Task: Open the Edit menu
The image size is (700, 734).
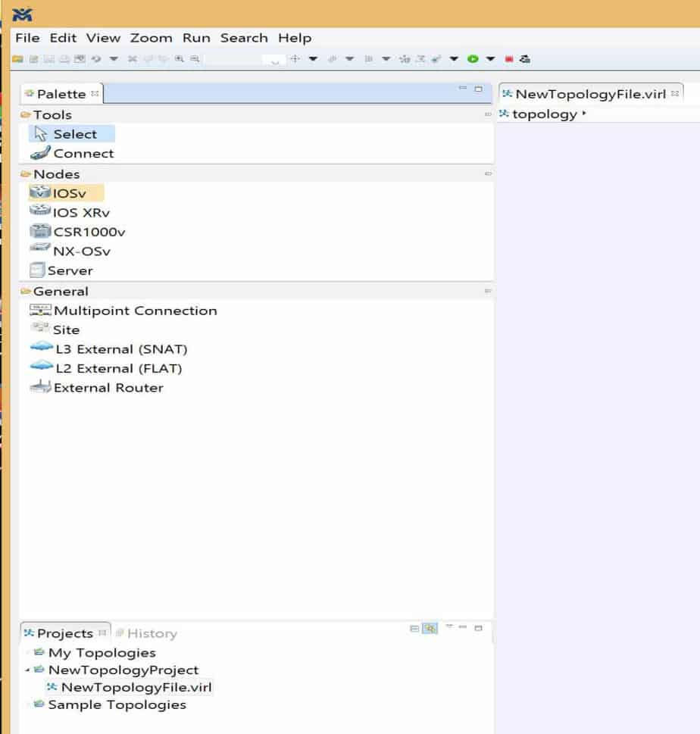Action: (x=63, y=38)
